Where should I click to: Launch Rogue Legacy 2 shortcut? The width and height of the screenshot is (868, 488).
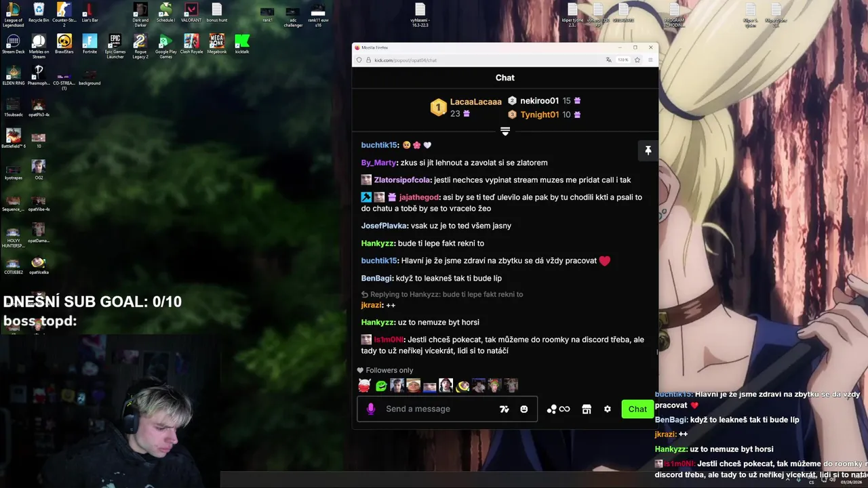(x=140, y=46)
